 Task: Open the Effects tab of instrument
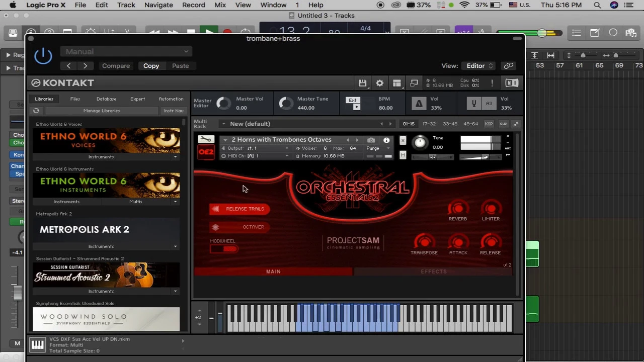pyautogui.click(x=433, y=271)
